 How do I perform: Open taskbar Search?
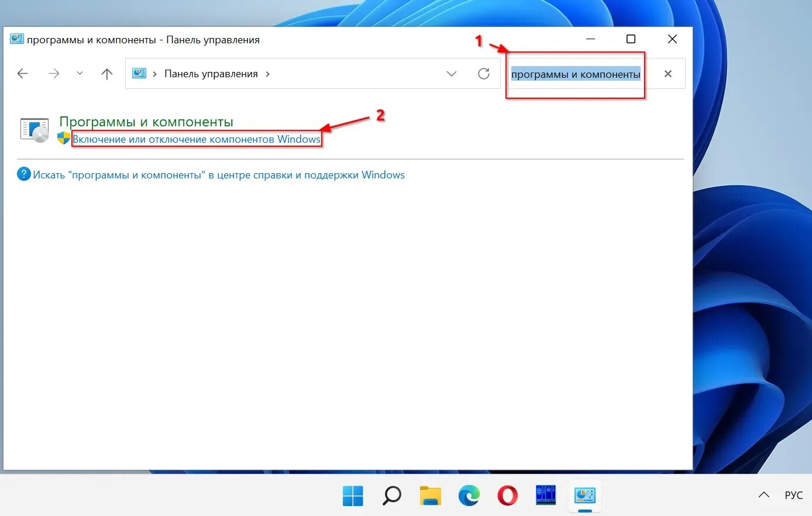(391, 496)
